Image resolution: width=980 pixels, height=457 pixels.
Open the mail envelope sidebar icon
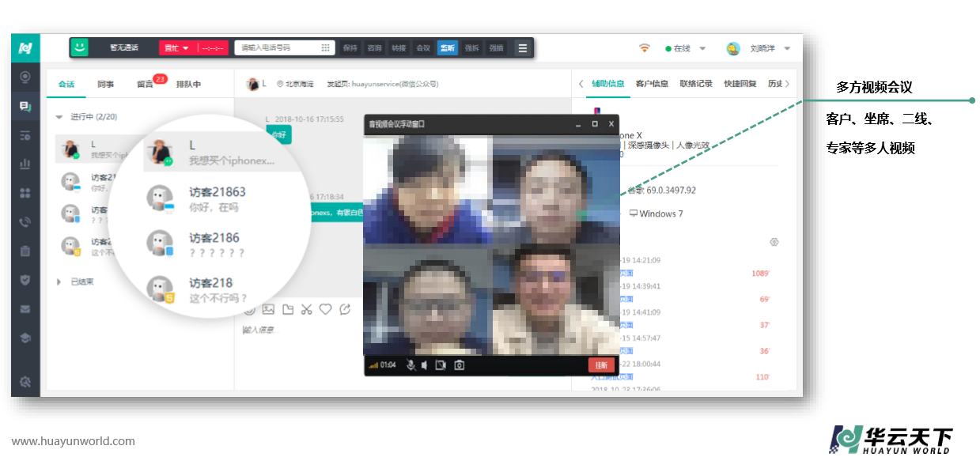click(25, 308)
